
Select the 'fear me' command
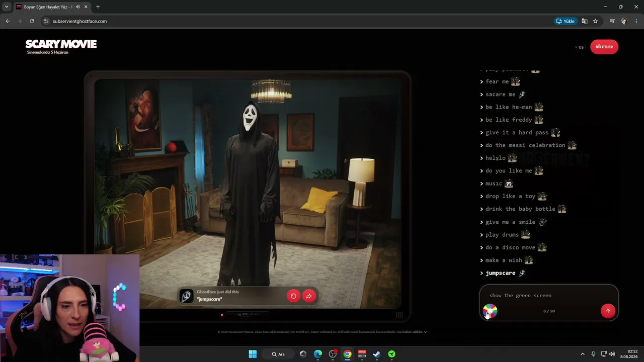click(x=497, y=81)
